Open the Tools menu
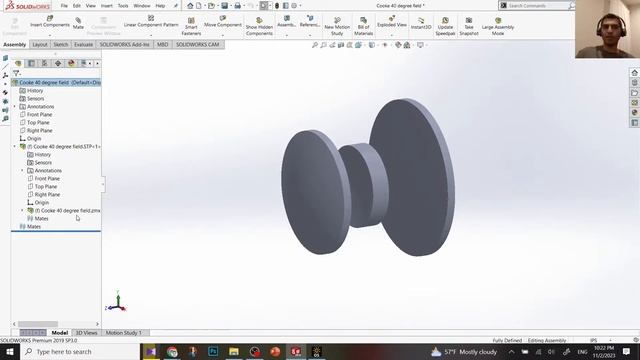This screenshot has height=360, width=640. [x=123, y=6]
